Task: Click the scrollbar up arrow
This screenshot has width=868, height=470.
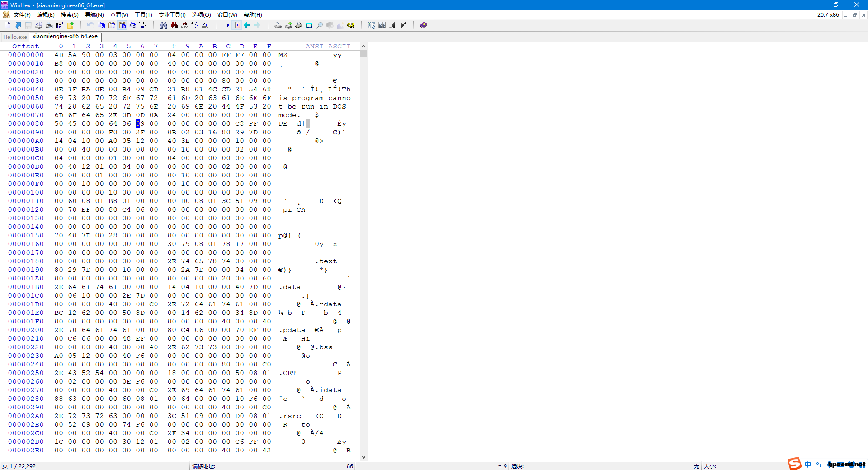Action: point(363,47)
